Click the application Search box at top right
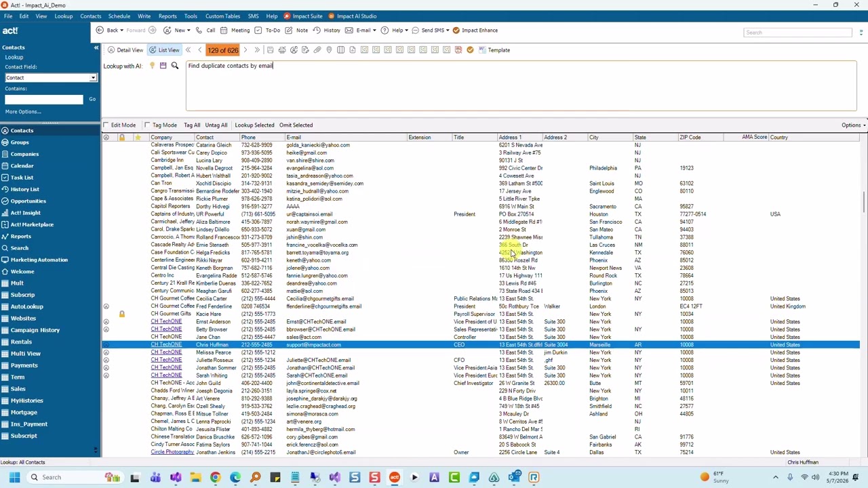Screen dimensions: 868x488 click(797, 33)
